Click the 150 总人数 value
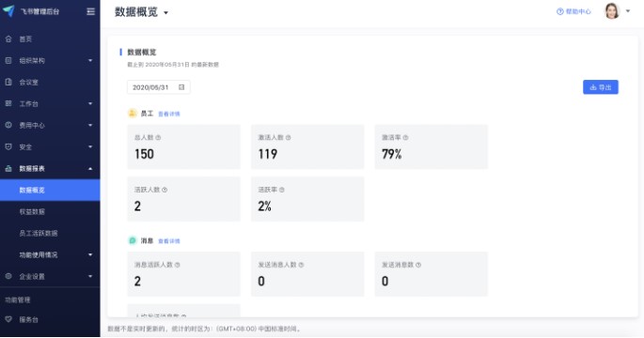This screenshot has height=338, width=644. [x=144, y=154]
